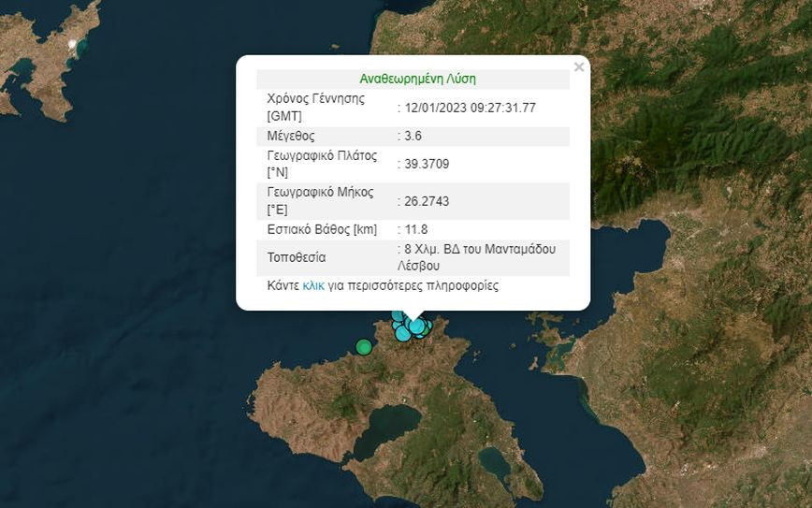Click the longitude value 26.2743
This screenshot has height=508, width=812.
click(x=426, y=201)
